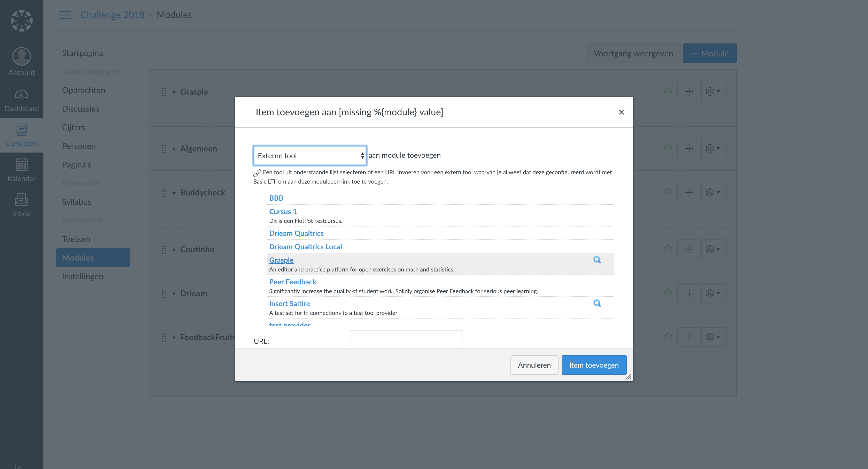868x469 pixels.
Task: Open Toetsen in course navigation
Action: 76,239
